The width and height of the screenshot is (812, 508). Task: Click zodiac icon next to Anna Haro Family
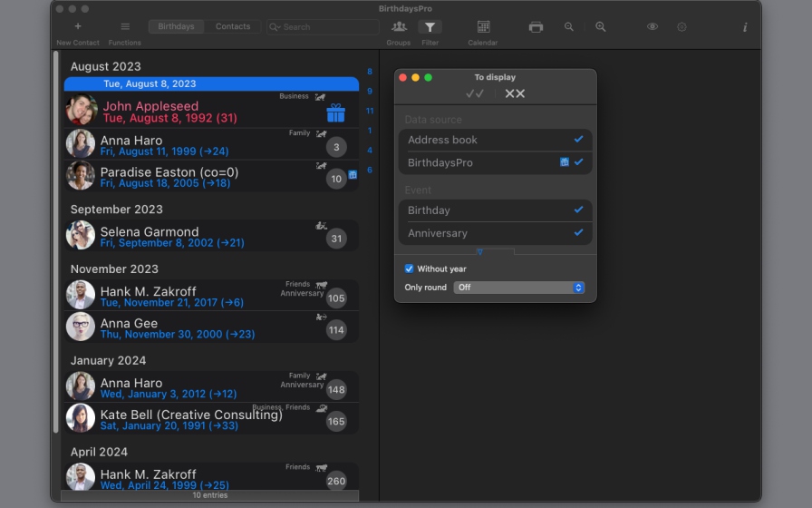[322, 133]
